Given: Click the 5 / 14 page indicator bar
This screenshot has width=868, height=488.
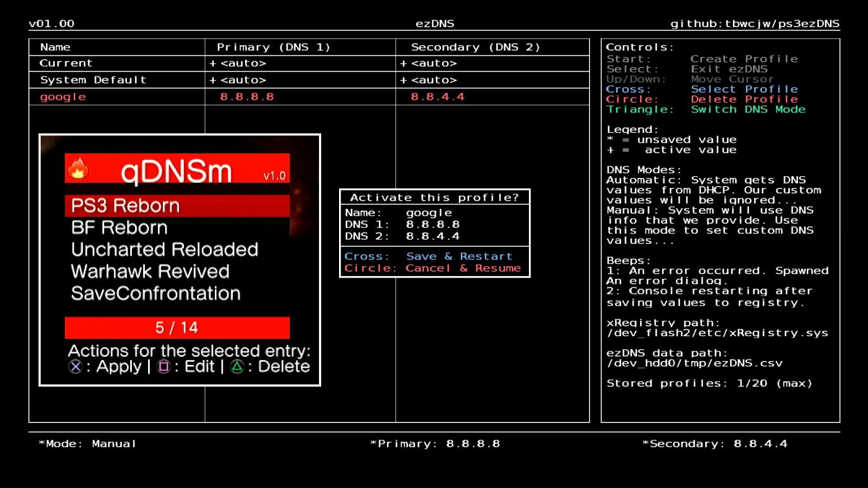Looking at the screenshot, I should [x=177, y=328].
